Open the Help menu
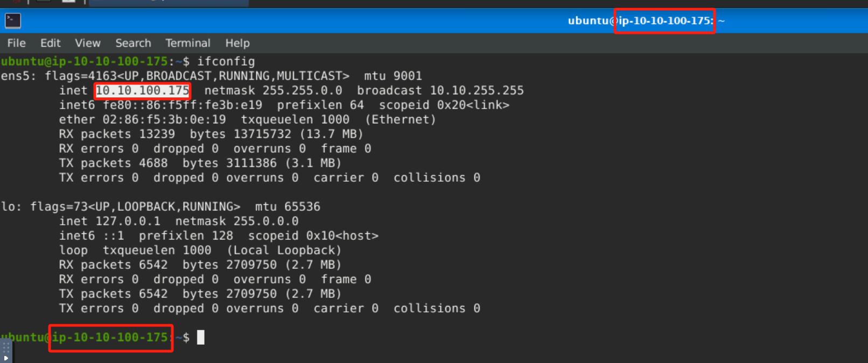The image size is (868, 363). pos(237,43)
